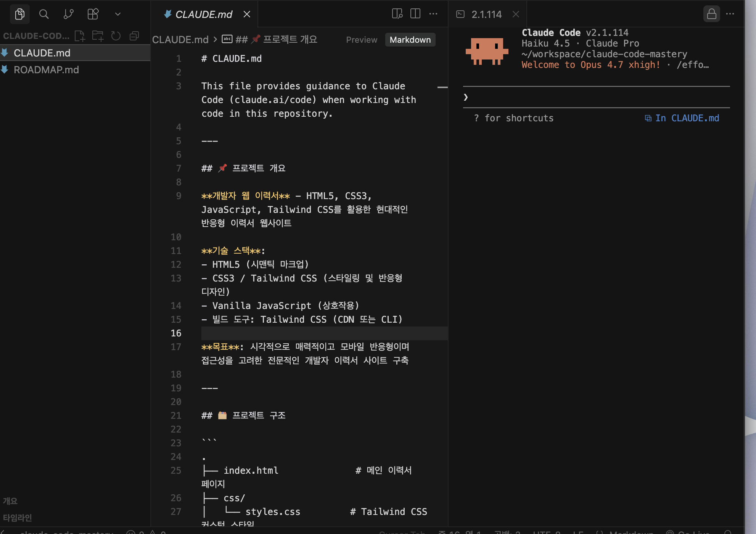
Task: Expand the additional views chevron dropdown
Action: pos(117,14)
